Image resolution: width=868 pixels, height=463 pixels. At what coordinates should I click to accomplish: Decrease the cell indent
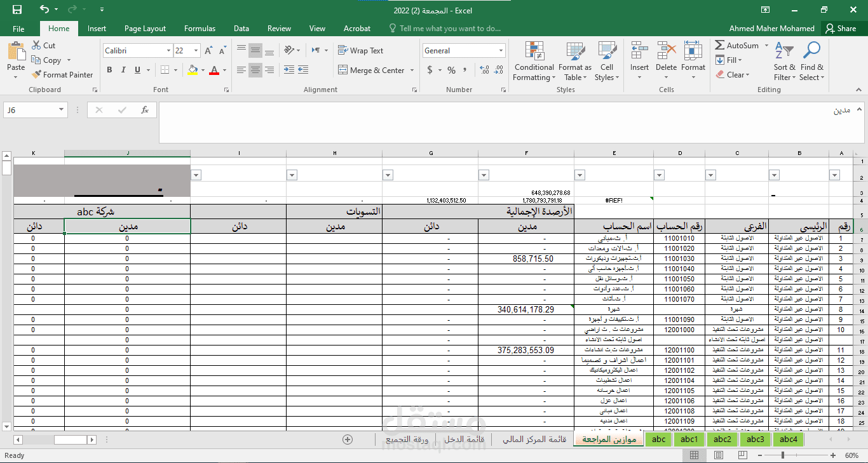click(x=289, y=70)
